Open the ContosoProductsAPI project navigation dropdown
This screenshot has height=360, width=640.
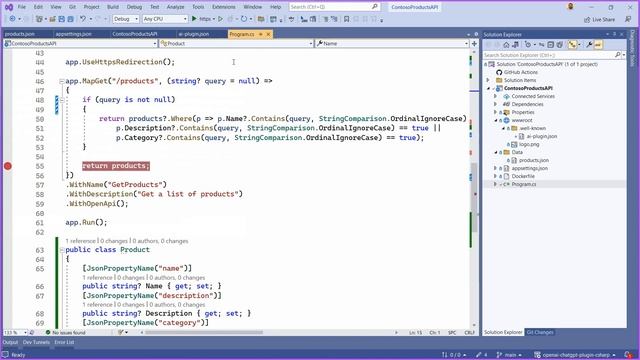(x=80, y=43)
